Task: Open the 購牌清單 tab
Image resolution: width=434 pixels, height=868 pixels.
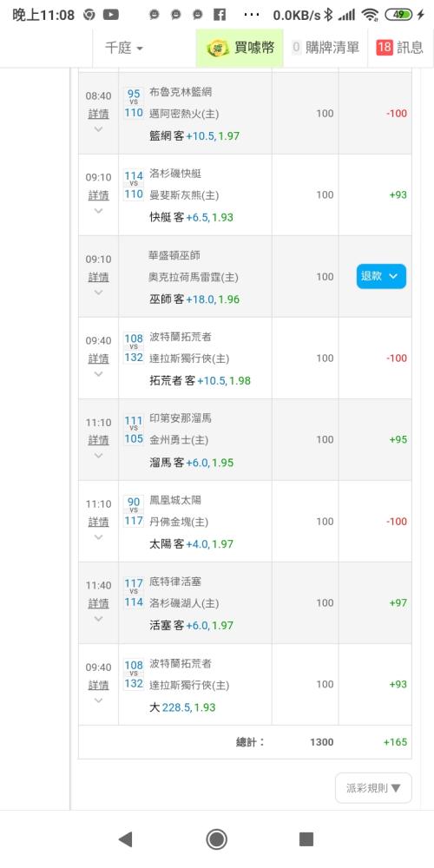Action: [325, 48]
